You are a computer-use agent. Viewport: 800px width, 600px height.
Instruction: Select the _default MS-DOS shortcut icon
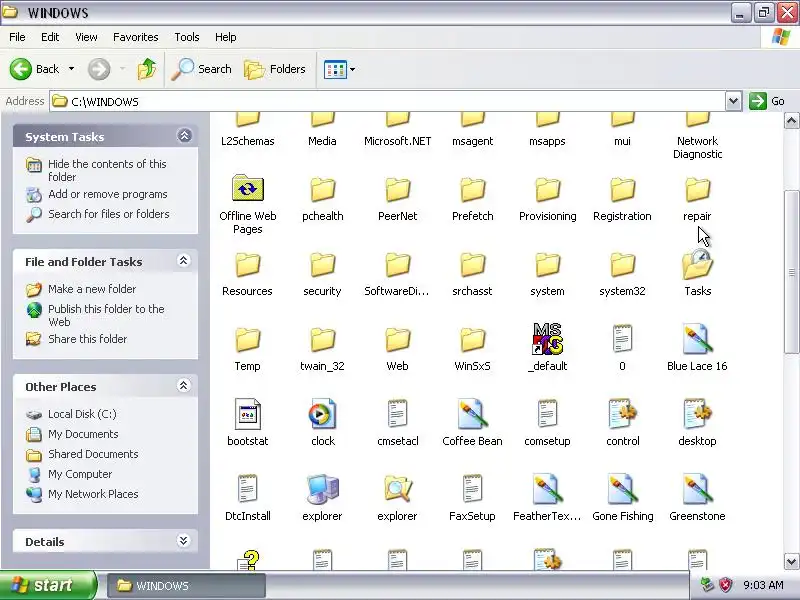(x=547, y=339)
